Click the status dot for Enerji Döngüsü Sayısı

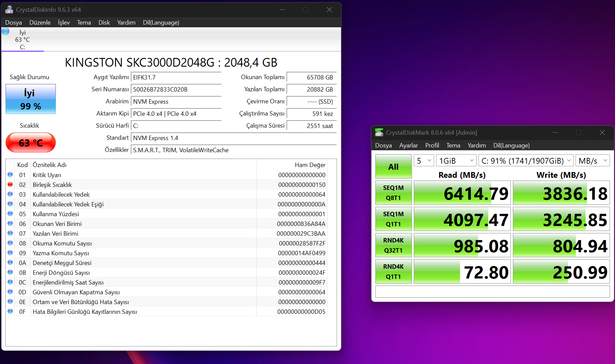(10, 272)
